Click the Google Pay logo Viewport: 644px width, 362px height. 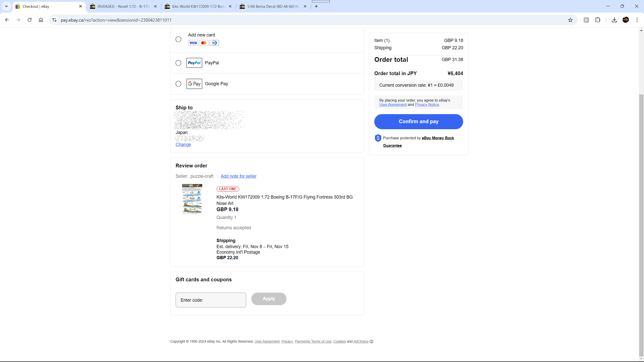click(x=194, y=84)
